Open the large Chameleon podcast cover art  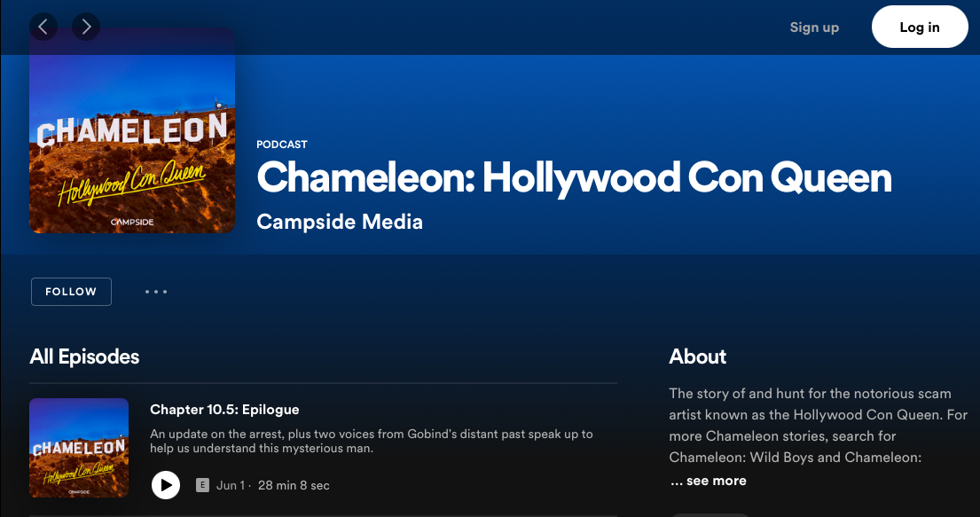coord(132,130)
